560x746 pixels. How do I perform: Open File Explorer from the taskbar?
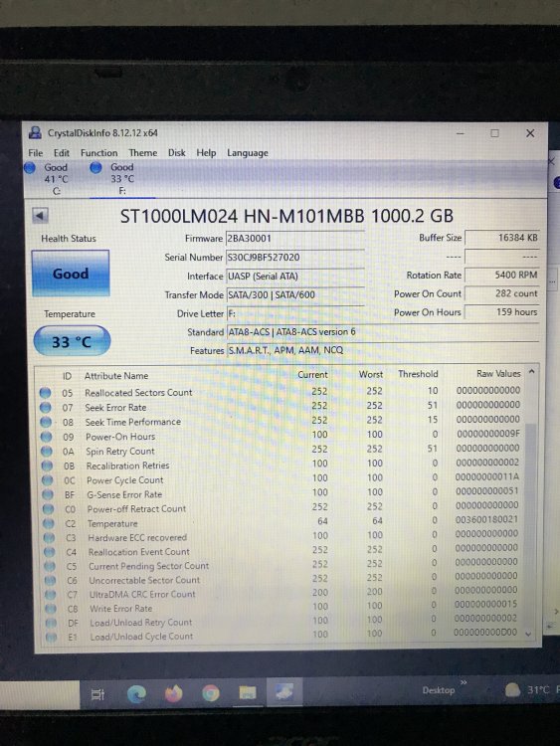tap(248, 692)
